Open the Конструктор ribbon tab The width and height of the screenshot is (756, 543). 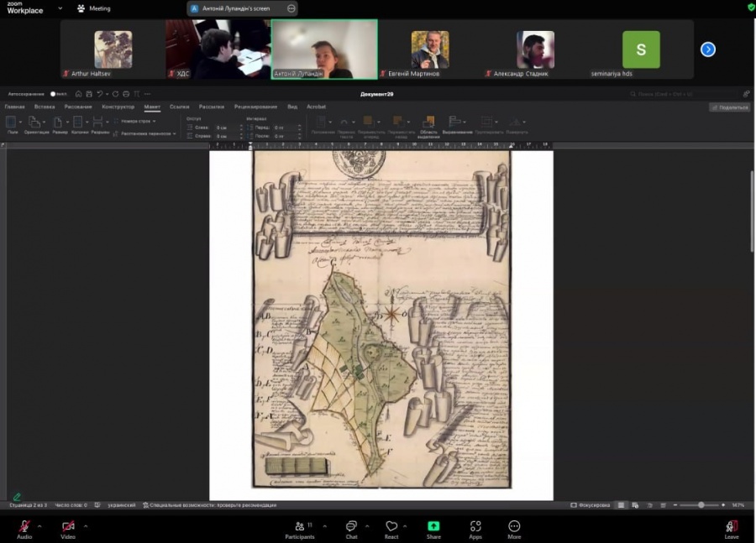click(x=118, y=107)
